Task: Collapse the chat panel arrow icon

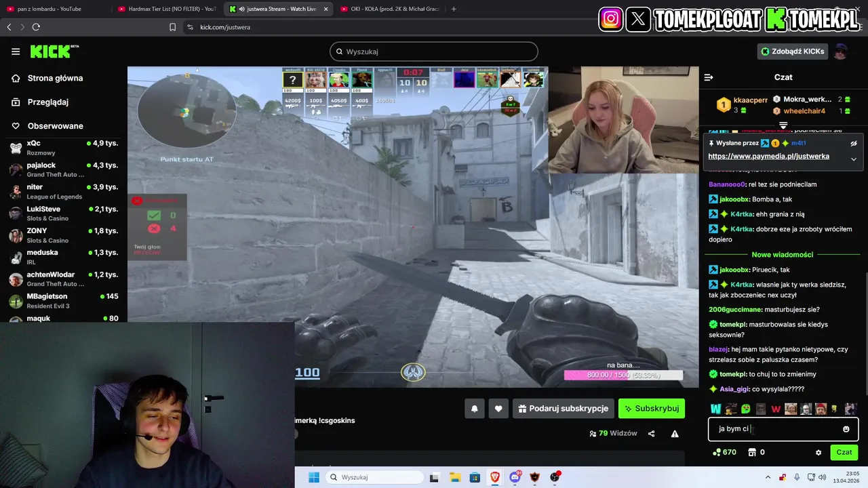Action: (x=709, y=77)
